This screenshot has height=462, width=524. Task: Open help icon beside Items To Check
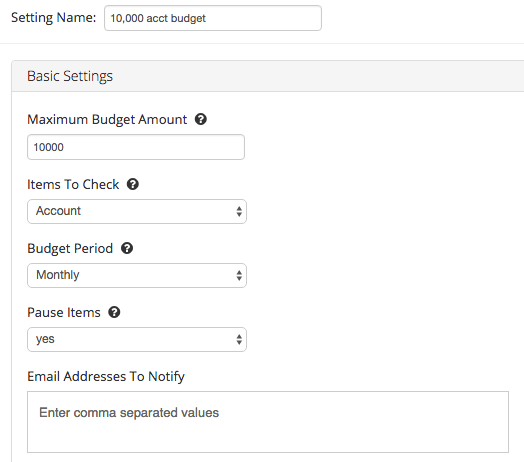[x=133, y=184]
